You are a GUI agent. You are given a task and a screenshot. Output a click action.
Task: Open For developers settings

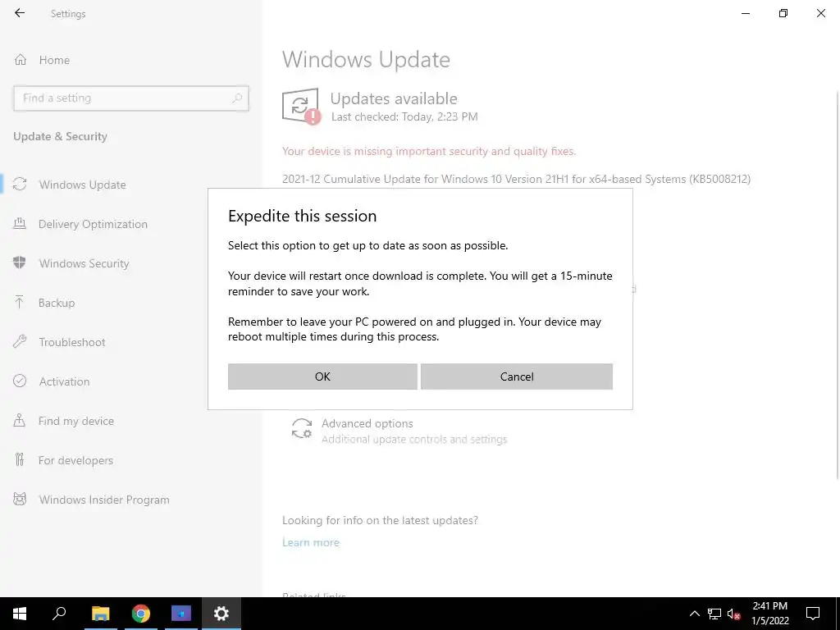coord(75,460)
